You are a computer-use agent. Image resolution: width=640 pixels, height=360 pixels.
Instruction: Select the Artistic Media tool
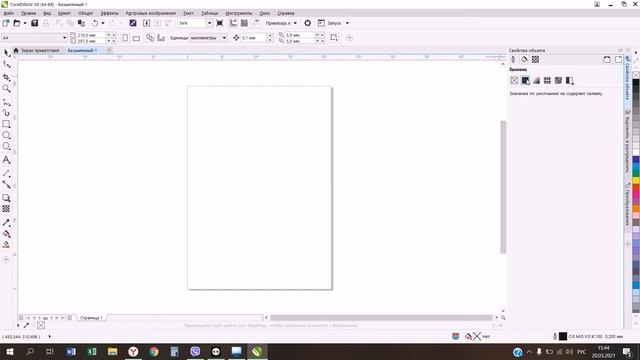pyautogui.click(x=6, y=113)
